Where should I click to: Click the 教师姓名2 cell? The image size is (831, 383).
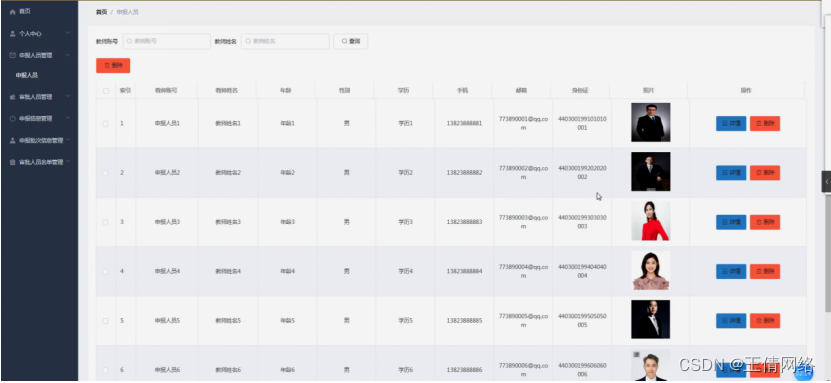(228, 173)
